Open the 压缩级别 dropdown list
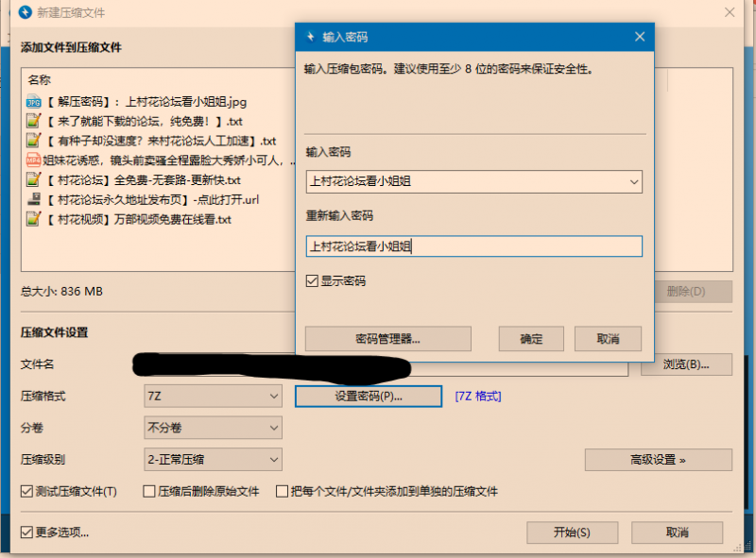Screen dimensions: 756x558 point(212,460)
